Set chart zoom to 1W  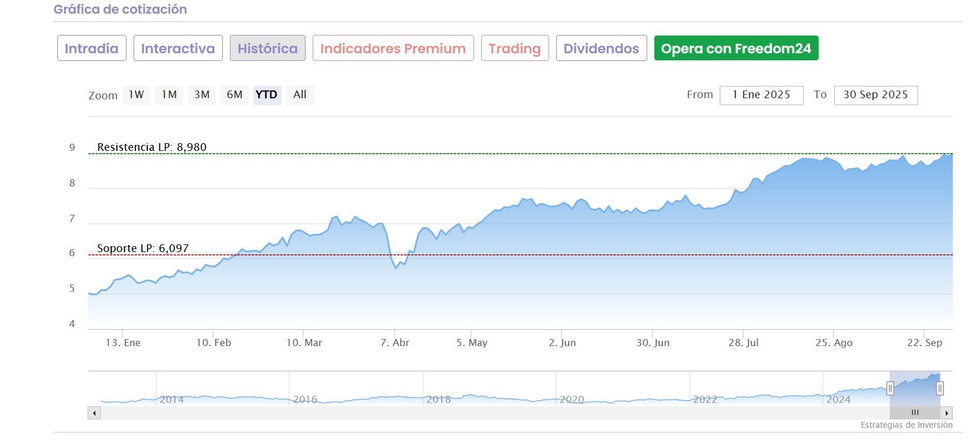tap(137, 95)
